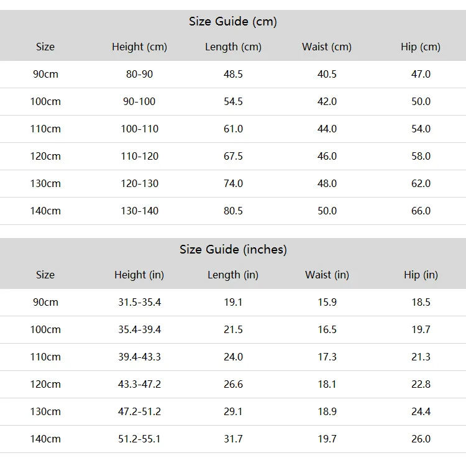466x476 pixels.
Task: Click the 'Size Guide (inches)' title
Action: (233, 250)
